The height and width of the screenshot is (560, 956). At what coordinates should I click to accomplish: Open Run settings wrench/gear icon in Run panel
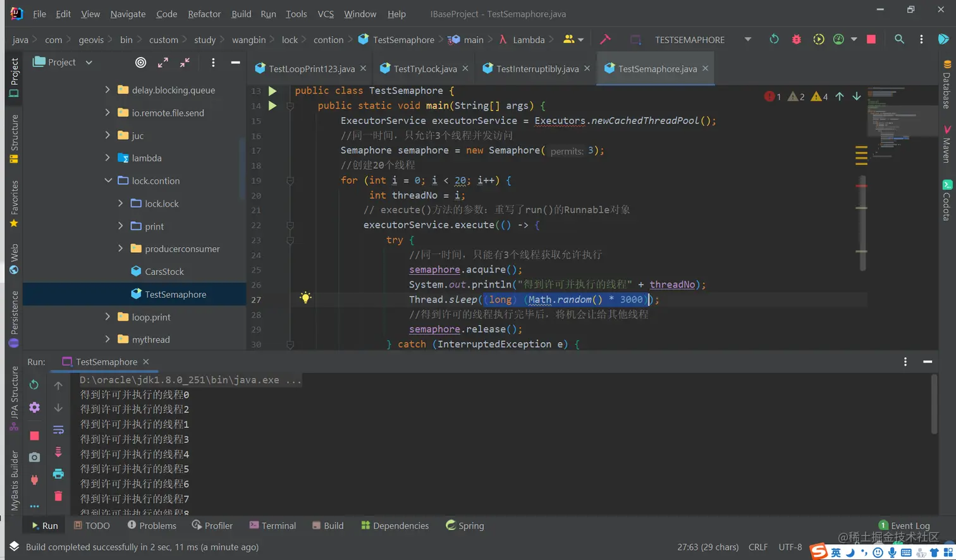pyautogui.click(x=34, y=408)
